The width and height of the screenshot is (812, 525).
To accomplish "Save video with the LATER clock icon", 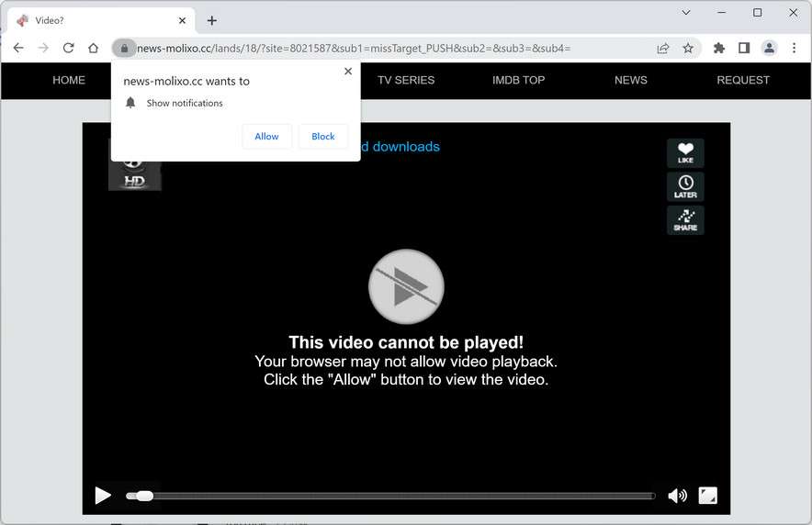I will pos(685,186).
